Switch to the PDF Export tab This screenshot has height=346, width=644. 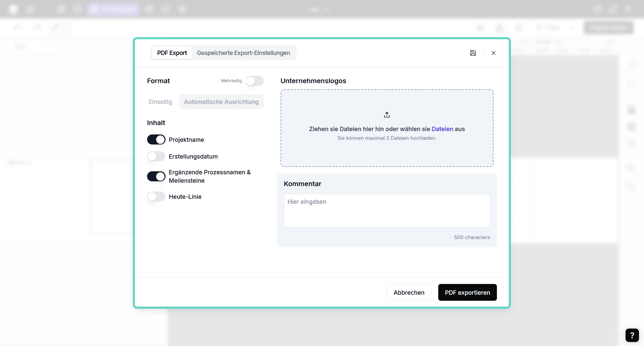click(172, 53)
